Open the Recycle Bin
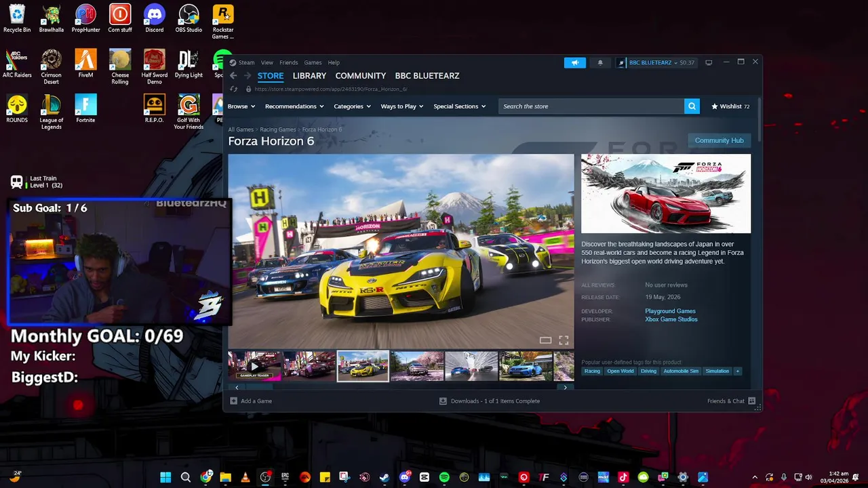Image resolution: width=868 pixels, height=488 pixels. coord(17,19)
